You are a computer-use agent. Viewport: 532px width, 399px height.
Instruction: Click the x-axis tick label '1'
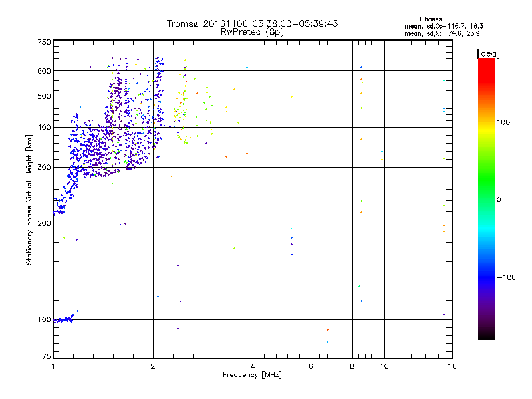(53, 366)
